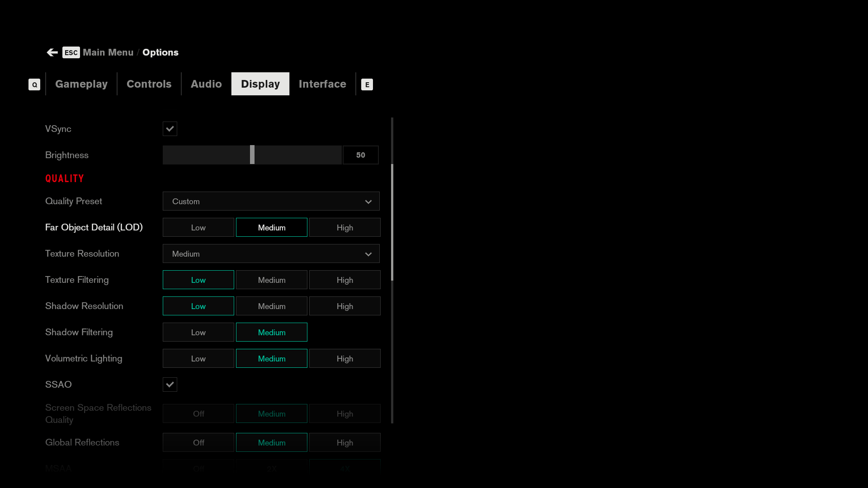Turn Global Reflections Off

click(x=198, y=443)
